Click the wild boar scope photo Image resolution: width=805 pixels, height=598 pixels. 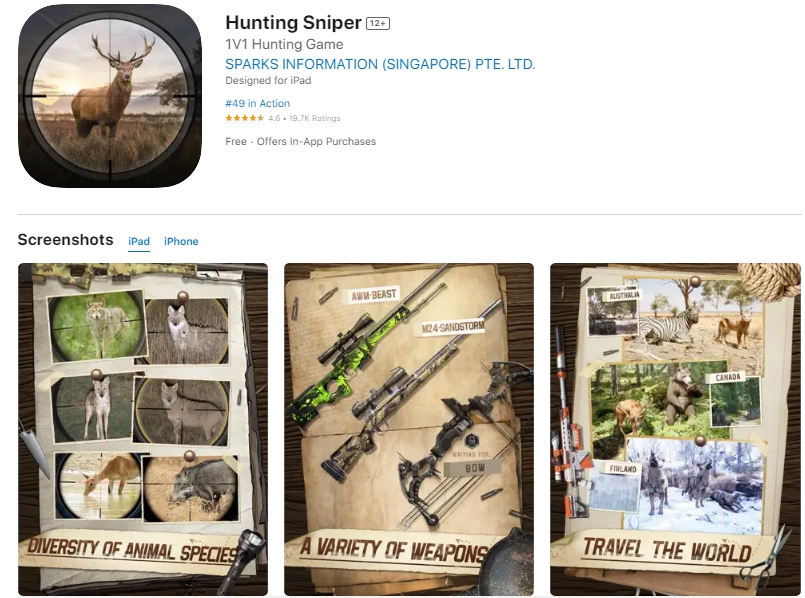coord(191,487)
